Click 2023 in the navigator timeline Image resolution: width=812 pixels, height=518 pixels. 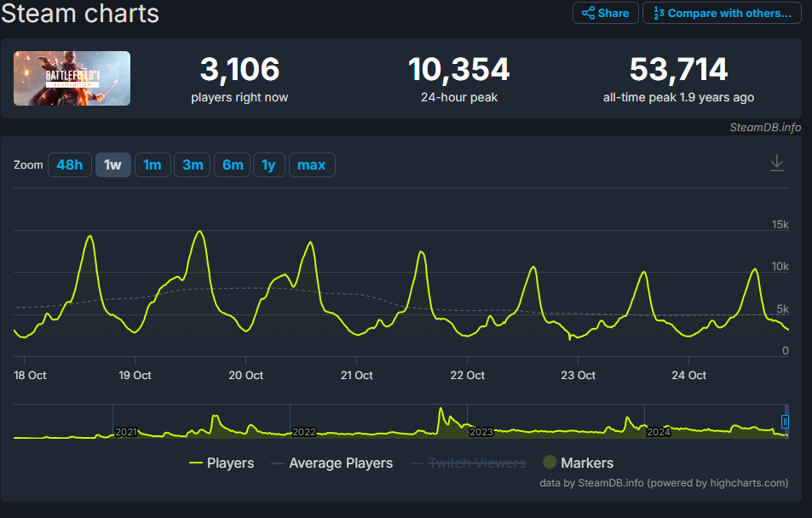pos(481,432)
